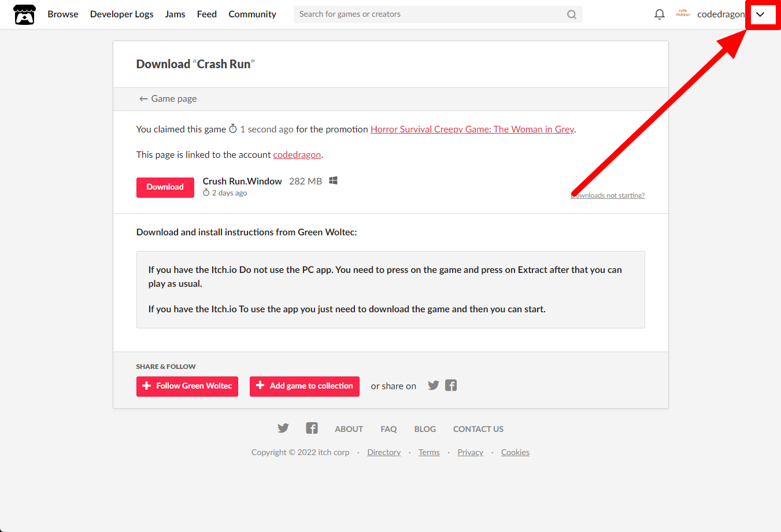This screenshot has width=781, height=532.
Task: Click the codedragon avatar image
Action: 683,14
